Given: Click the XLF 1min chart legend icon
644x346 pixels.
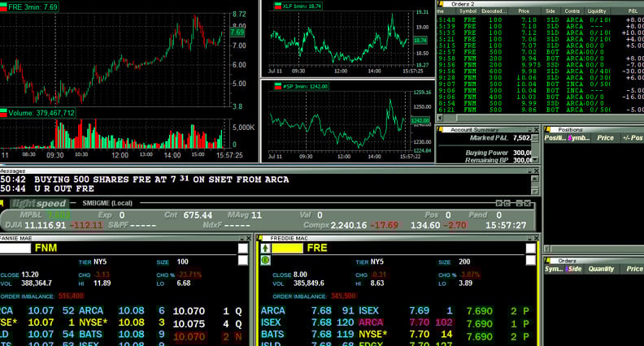Looking at the screenshot, I should tap(277, 6).
